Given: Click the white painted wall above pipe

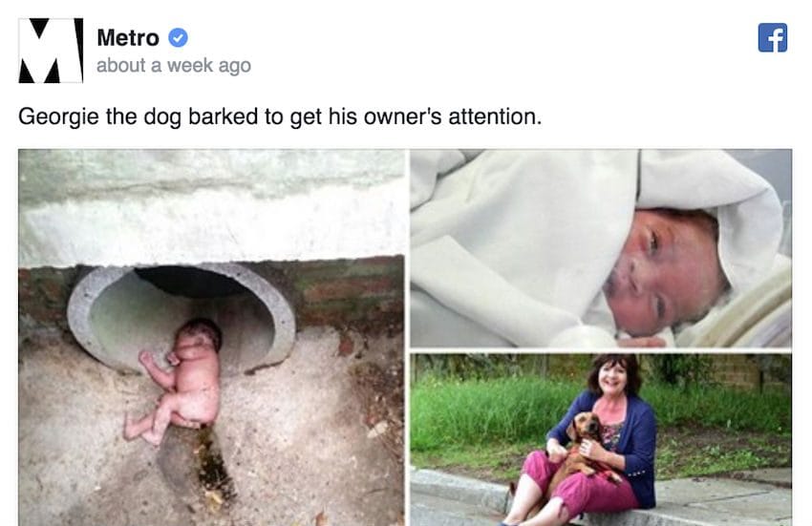Looking at the screenshot, I should pos(211,207).
